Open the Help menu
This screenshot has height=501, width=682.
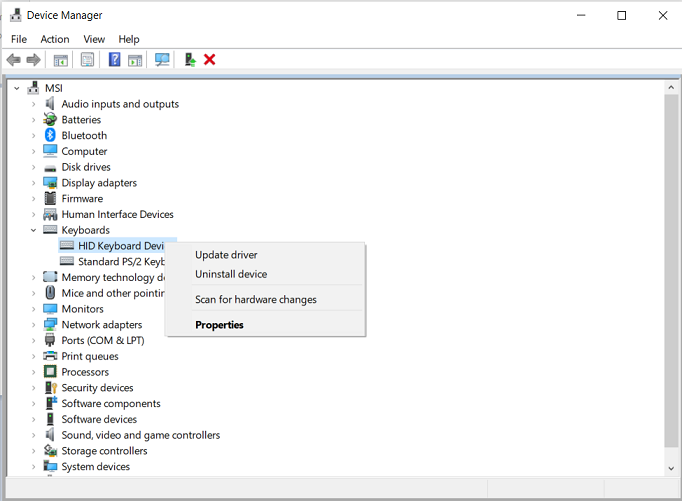(129, 39)
